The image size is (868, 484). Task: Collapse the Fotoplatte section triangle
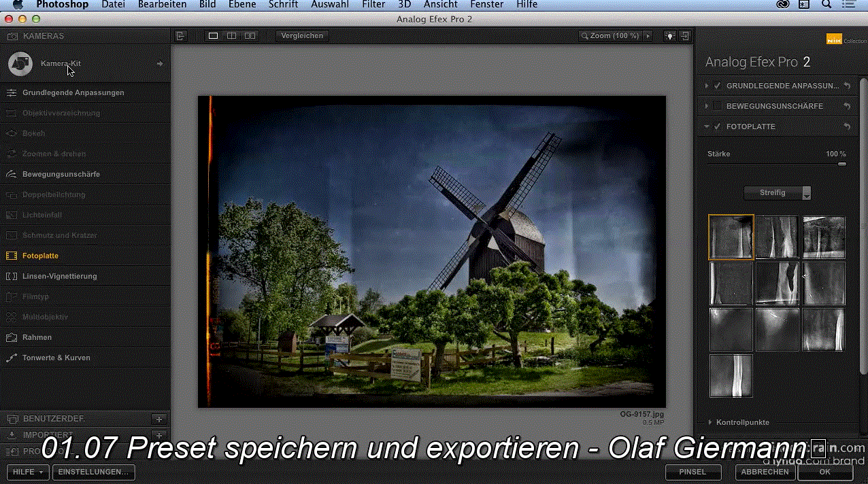pyautogui.click(x=707, y=126)
